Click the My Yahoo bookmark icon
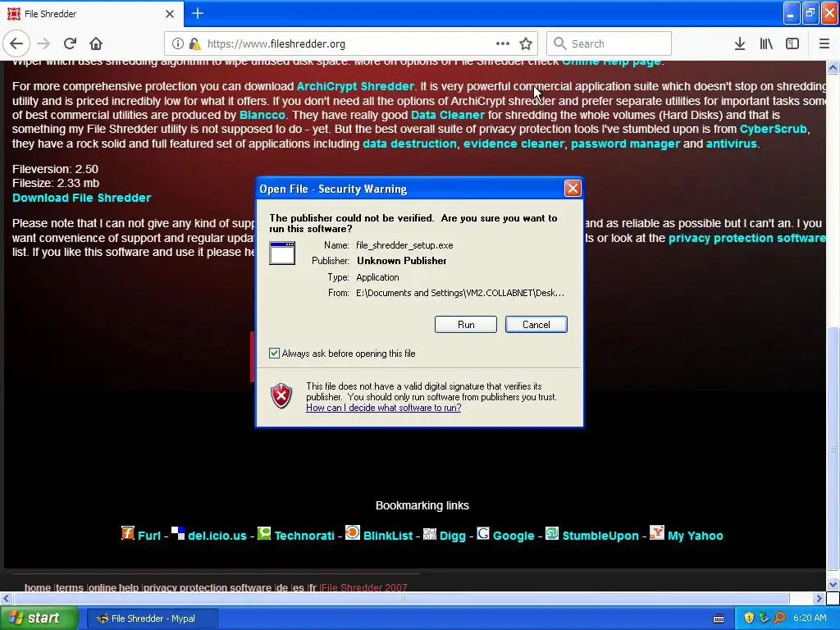The height and width of the screenshot is (630, 840). pyautogui.click(x=657, y=533)
